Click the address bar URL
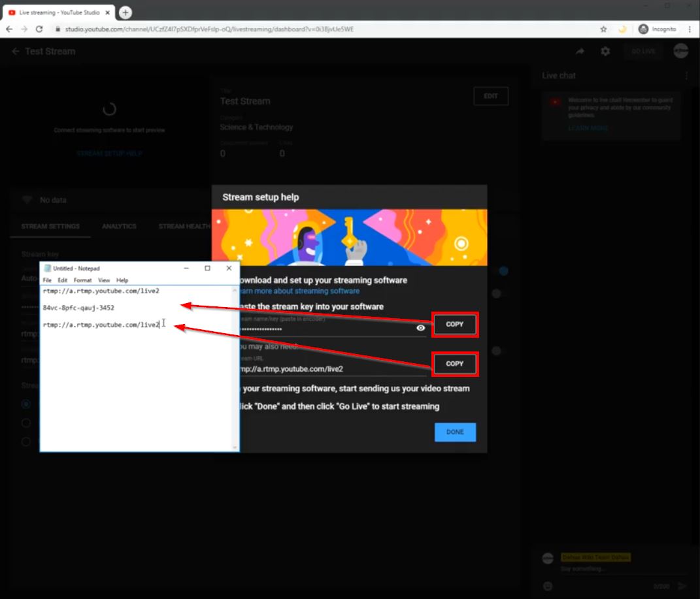This screenshot has width=700, height=599. pos(209,29)
